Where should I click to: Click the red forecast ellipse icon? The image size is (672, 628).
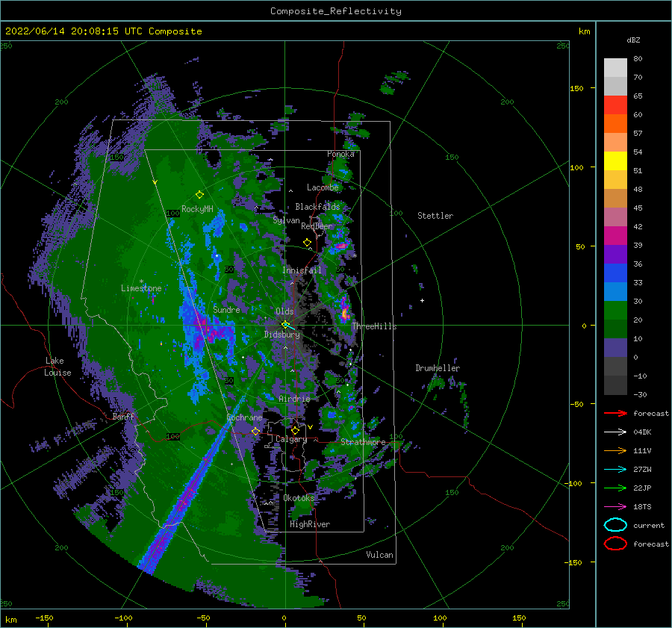click(x=615, y=544)
